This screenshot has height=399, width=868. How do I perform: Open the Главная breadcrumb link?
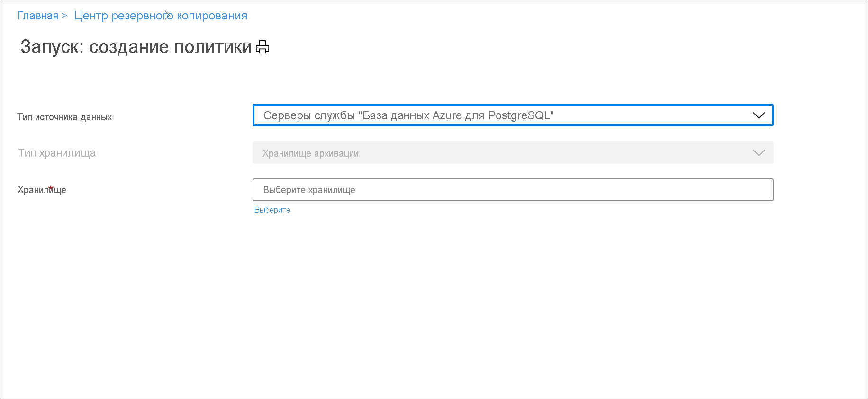[38, 16]
